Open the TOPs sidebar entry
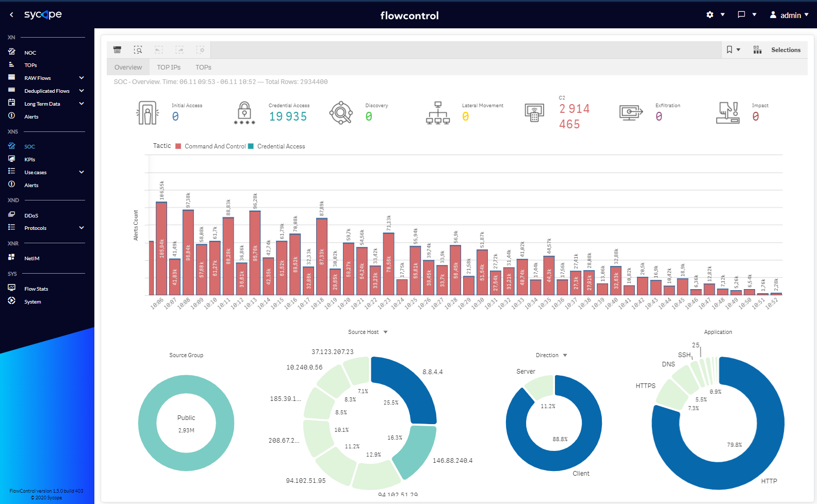The width and height of the screenshot is (817, 504). [x=30, y=65]
